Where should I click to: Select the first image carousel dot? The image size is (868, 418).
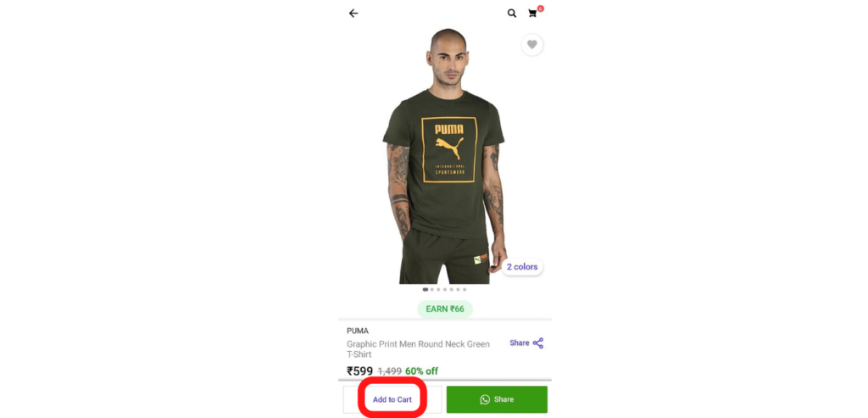coord(426,290)
